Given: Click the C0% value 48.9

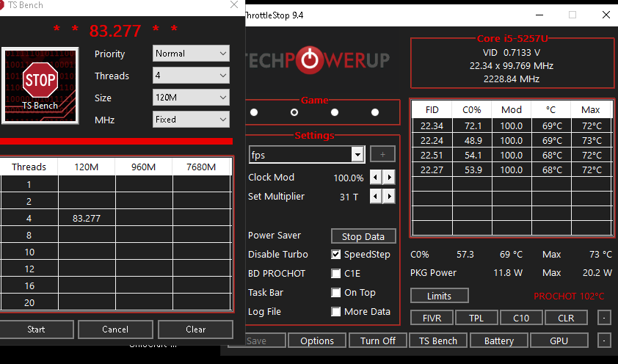Looking at the screenshot, I should [x=473, y=141].
